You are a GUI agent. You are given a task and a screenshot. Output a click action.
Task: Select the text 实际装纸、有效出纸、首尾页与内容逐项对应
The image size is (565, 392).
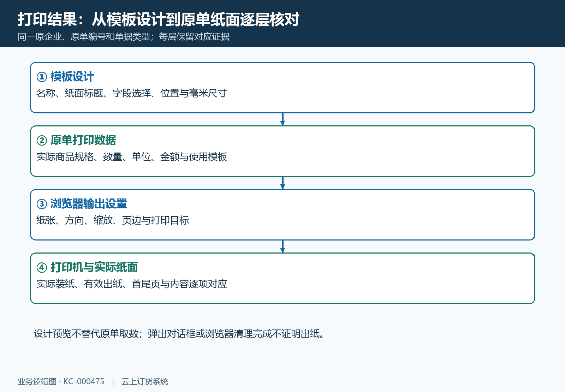[131, 284]
